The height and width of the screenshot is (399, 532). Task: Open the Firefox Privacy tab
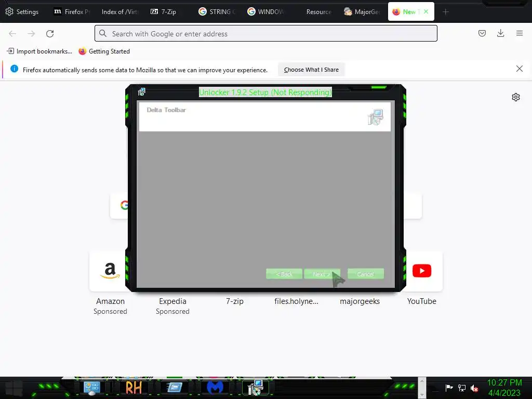tap(72, 11)
